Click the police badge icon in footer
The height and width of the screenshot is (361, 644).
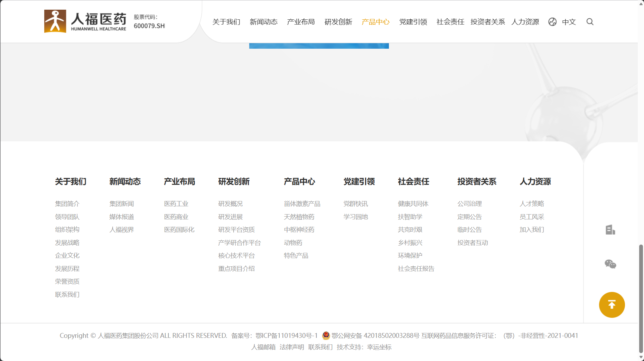[326, 335]
